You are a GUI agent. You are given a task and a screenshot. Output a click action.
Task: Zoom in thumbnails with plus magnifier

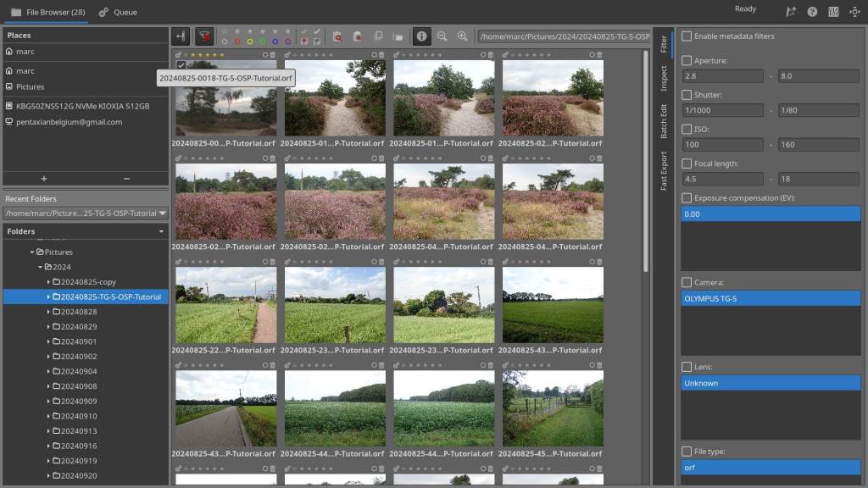(462, 36)
